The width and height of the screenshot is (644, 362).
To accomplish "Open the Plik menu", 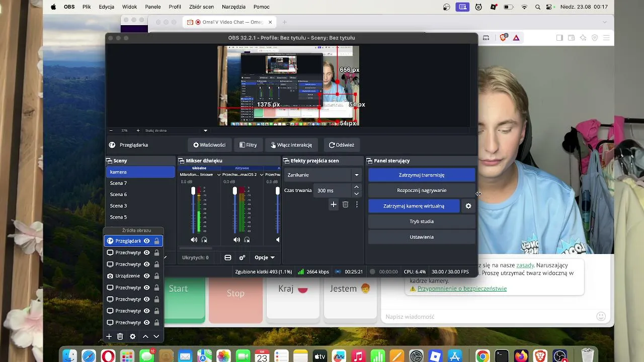I will [x=87, y=7].
